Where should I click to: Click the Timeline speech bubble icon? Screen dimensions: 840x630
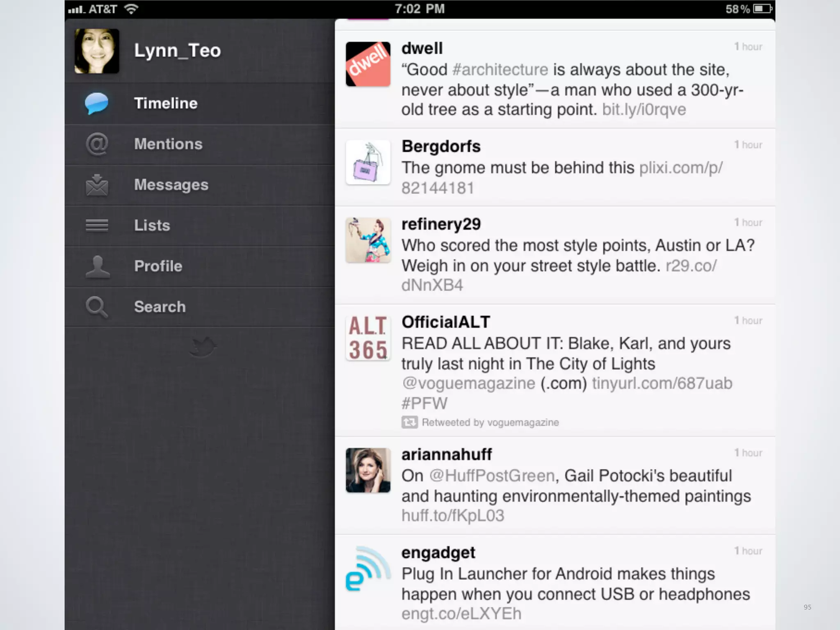click(x=96, y=103)
